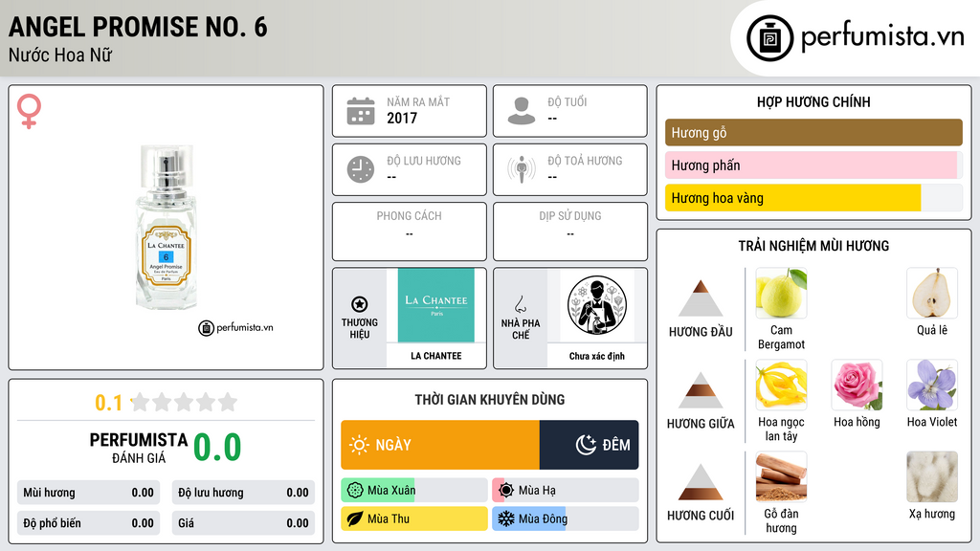Screen dimensions: 980x551
Task: Click the Dịp sử dụng box
Action: coord(570,231)
